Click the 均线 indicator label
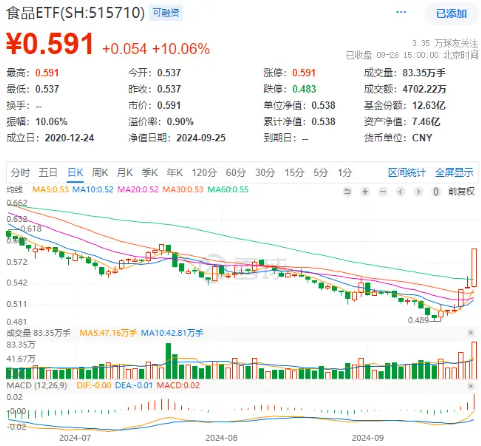Image resolution: width=481 pixels, height=446 pixels. point(15,190)
